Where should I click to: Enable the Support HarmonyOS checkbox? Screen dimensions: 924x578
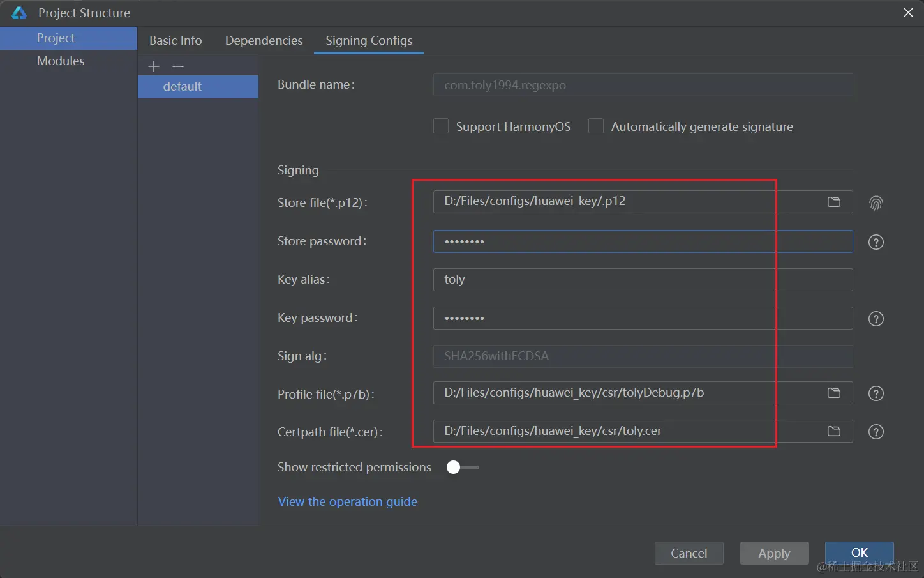(441, 126)
